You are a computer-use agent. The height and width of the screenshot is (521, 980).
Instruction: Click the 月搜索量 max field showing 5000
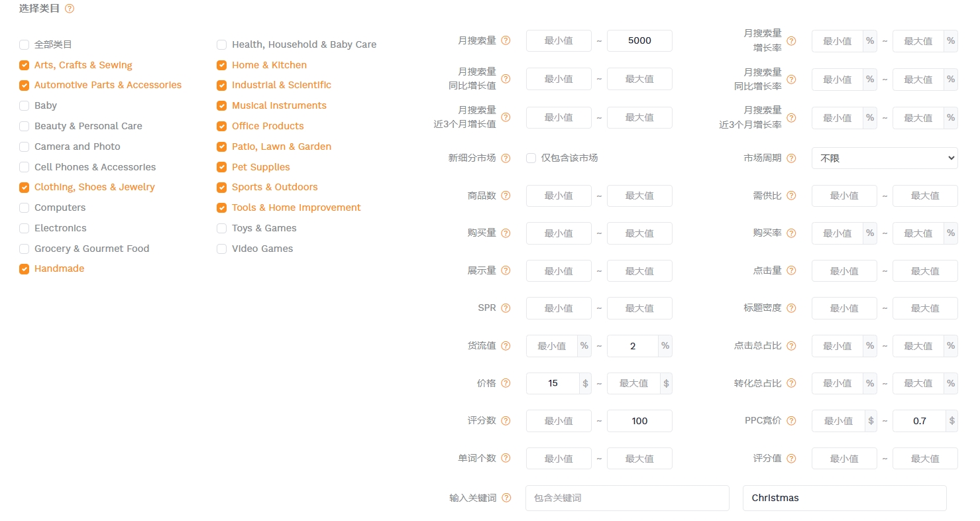(639, 40)
